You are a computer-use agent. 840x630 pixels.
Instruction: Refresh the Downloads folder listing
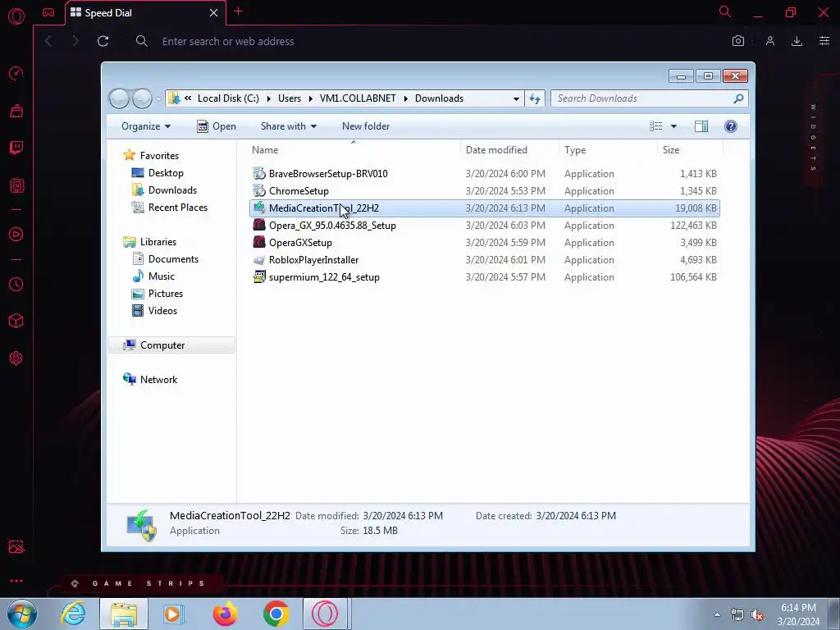point(535,98)
